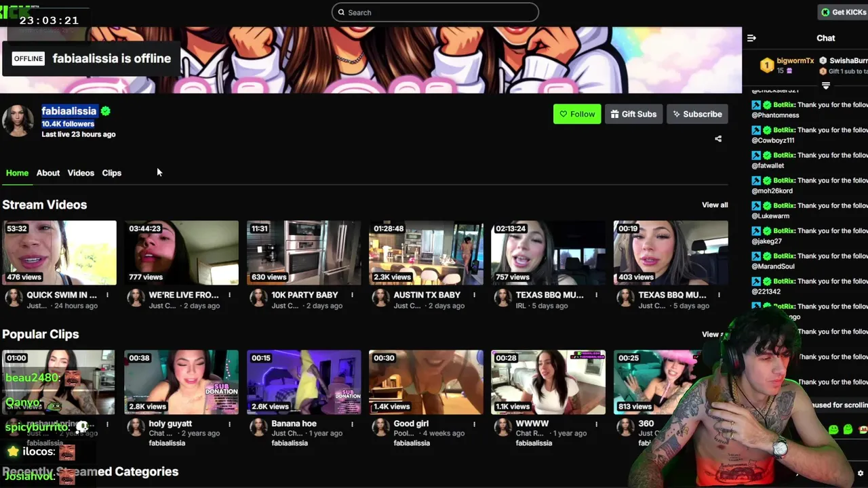Open the 02:13:24 TEXAS BBQ video thumbnail
Screen dimensions: 868x488
pyautogui.click(x=548, y=253)
